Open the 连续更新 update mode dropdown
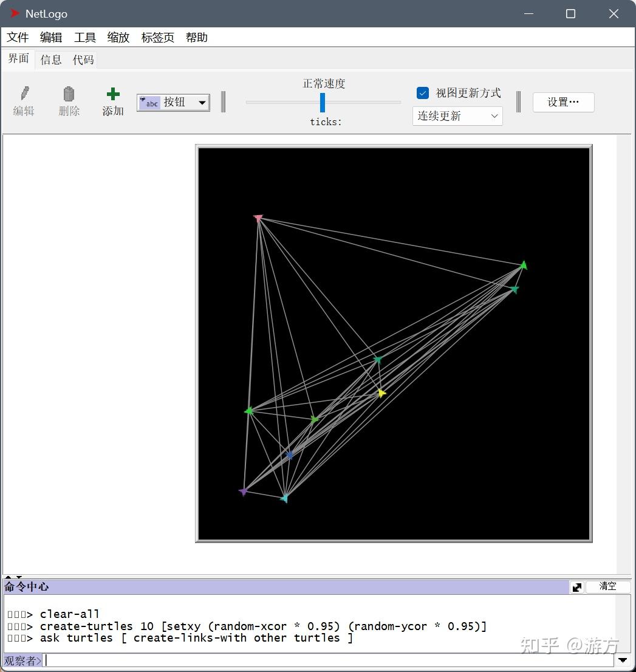Viewport: 636px width, 672px height. pos(457,116)
